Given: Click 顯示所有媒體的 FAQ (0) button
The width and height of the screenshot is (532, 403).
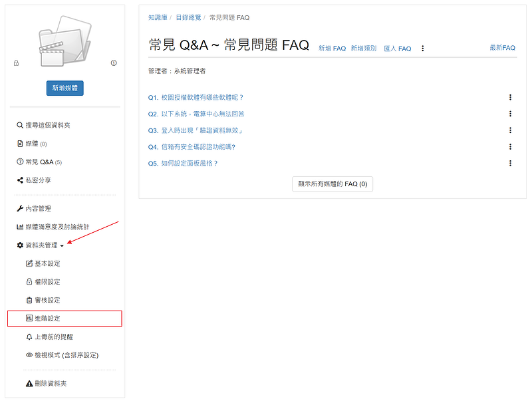Looking at the screenshot, I should [x=332, y=184].
